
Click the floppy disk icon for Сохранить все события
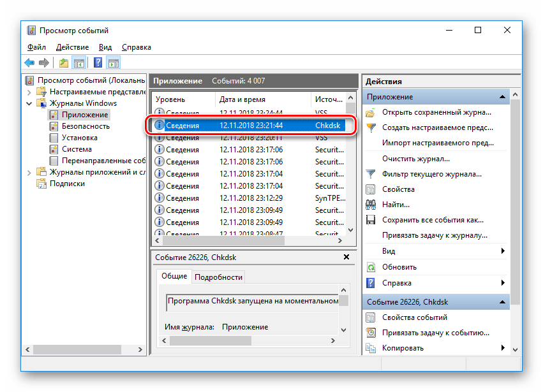click(370, 220)
